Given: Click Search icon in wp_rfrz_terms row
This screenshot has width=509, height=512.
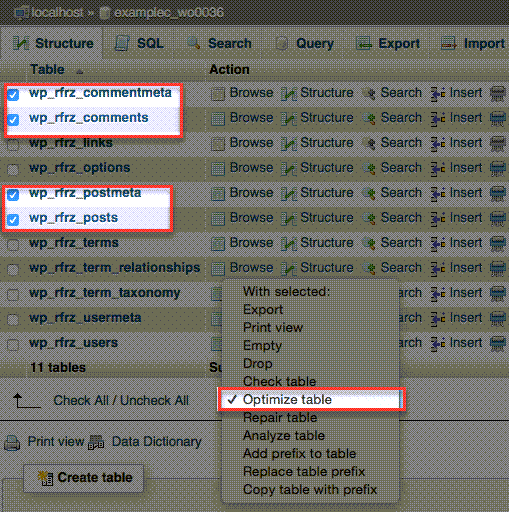Looking at the screenshot, I should (x=369, y=244).
